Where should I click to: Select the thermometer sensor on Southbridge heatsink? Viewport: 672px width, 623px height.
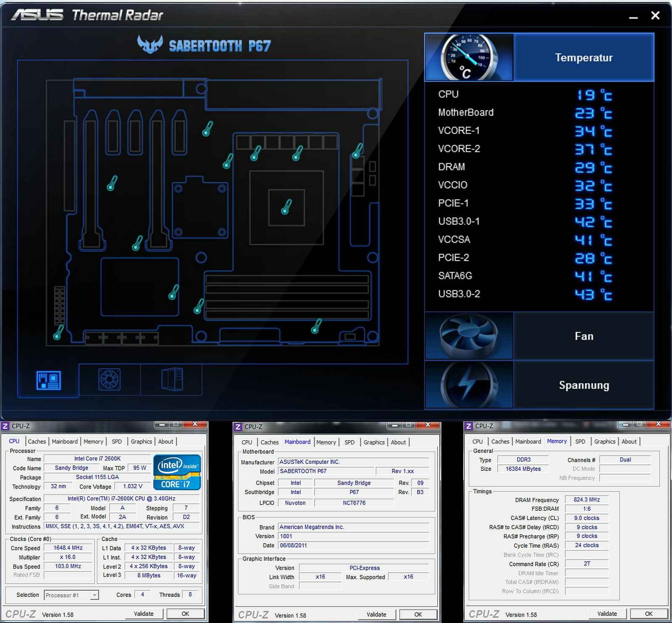click(173, 292)
